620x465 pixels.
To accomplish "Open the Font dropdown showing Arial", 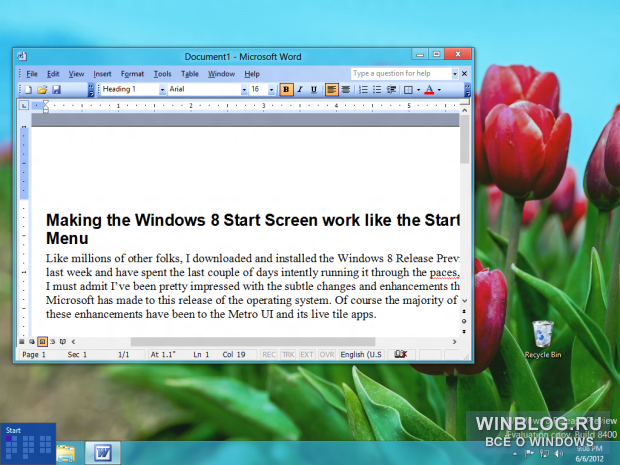I will coord(244,90).
